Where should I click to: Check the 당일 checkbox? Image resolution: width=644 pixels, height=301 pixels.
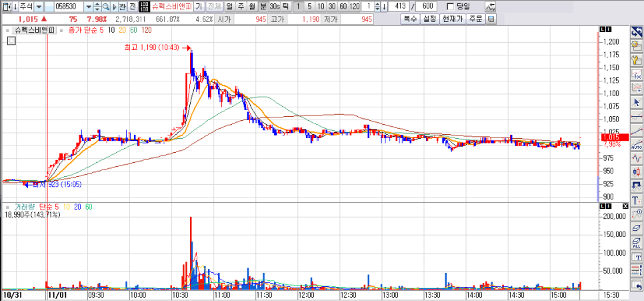[x=450, y=7]
